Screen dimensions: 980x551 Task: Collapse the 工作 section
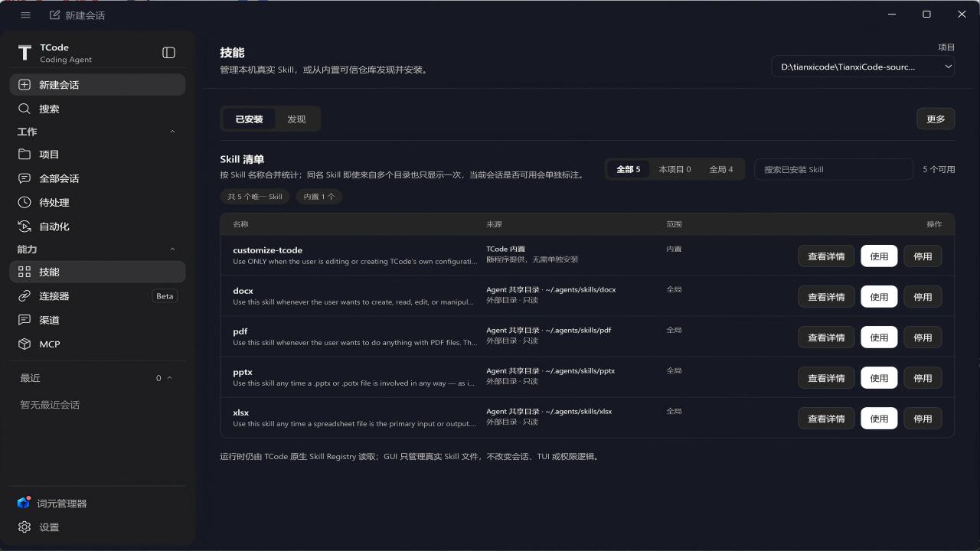point(172,132)
